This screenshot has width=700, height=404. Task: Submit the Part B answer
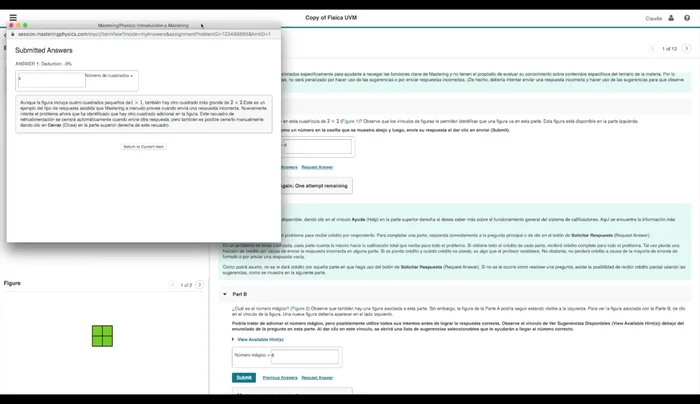tap(244, 378)
